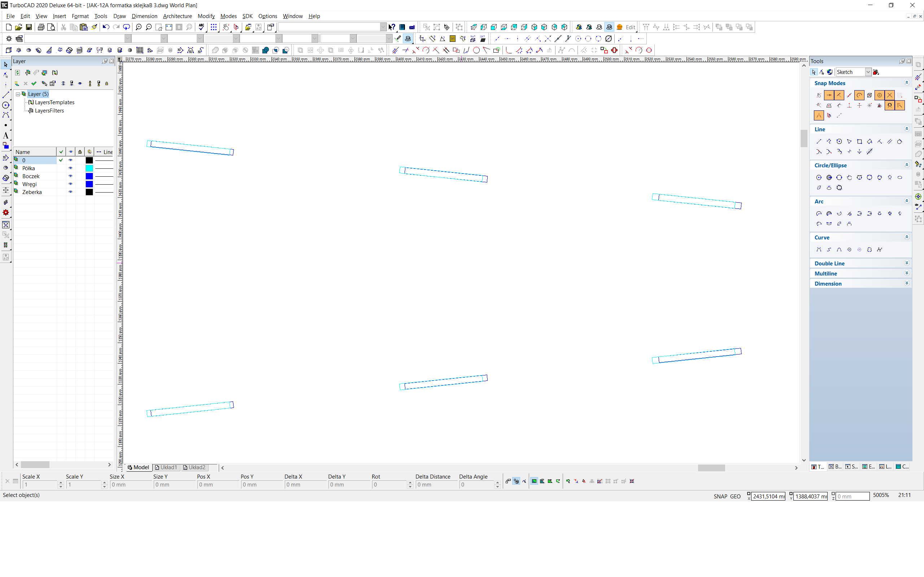Switch to the Układ1 layout tab
The image size is (924, 577).
pyautogui.click(x=166, y=467)
